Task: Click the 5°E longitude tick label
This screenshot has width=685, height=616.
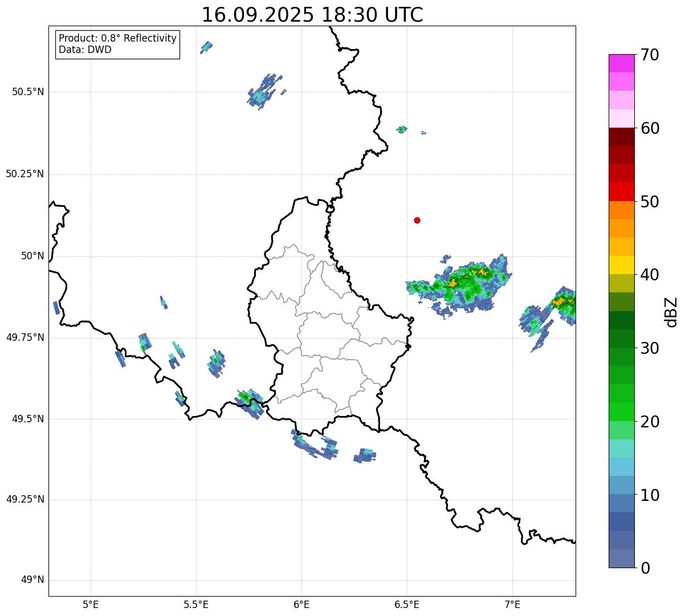Action: (x=91, y=603)
